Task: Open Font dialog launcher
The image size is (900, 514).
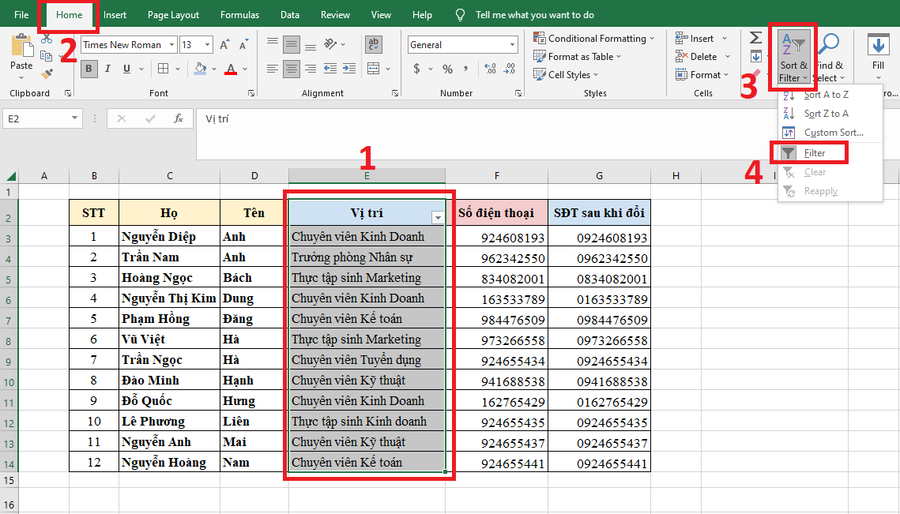Action: 251,94
